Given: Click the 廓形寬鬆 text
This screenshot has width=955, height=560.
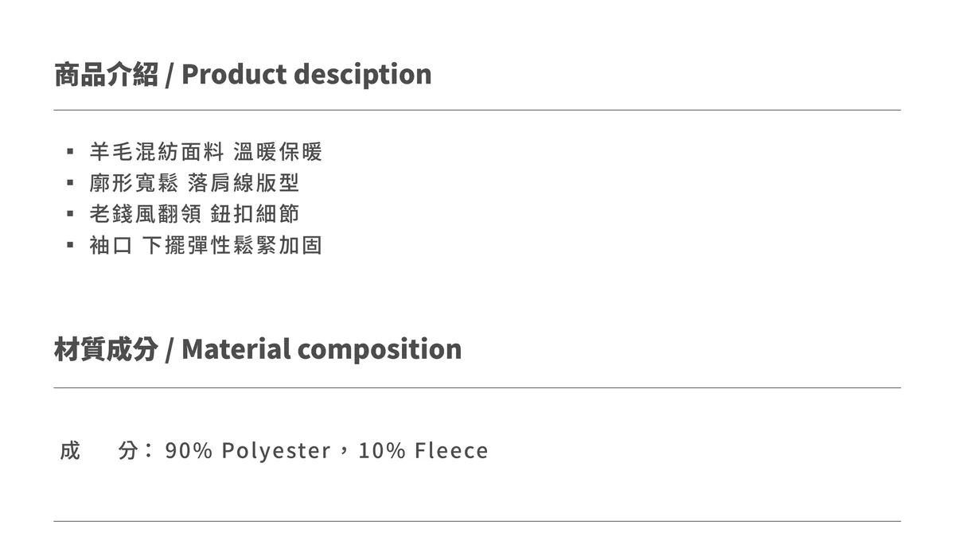Looking at the screenshot, I should pos(134,183).
